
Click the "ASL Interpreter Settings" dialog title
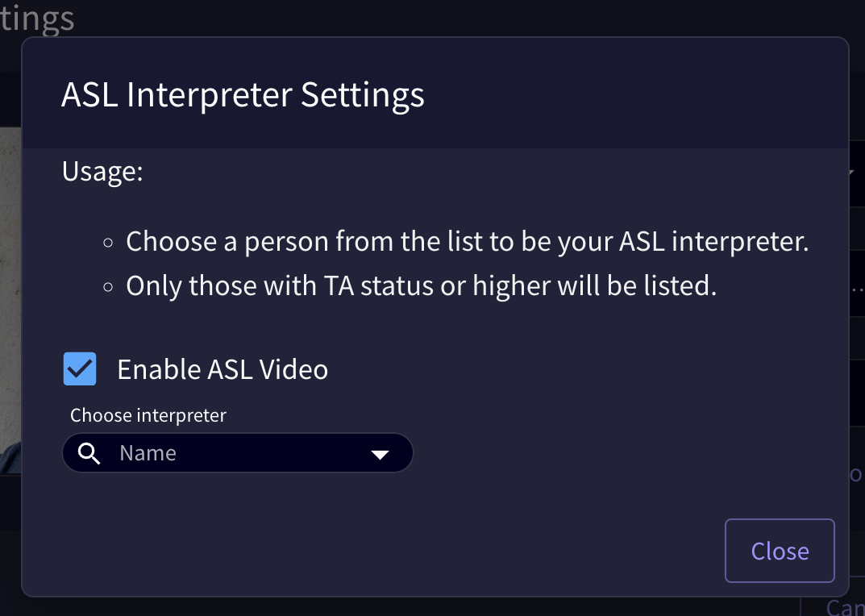pyautogui.click(x=243, y=94)
